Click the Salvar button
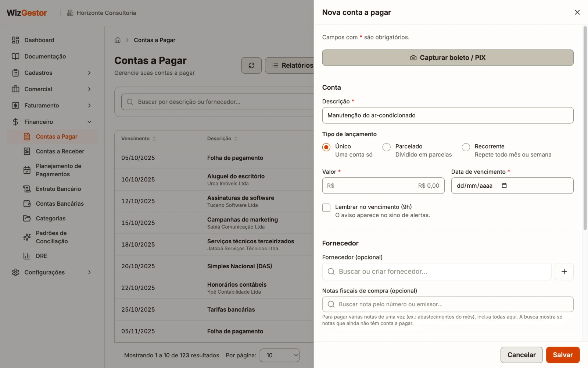This screenshot has width=588, height=368. (563, 355)
